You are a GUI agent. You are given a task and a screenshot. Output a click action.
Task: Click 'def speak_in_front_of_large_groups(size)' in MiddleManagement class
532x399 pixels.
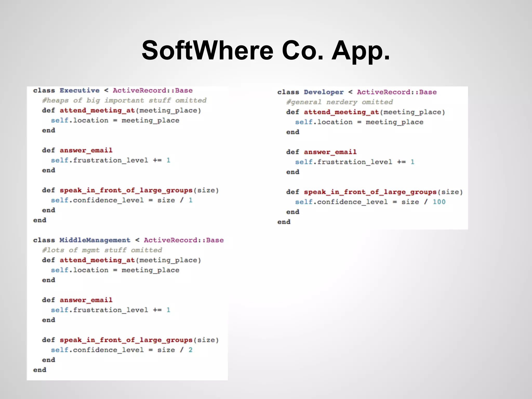131,340
